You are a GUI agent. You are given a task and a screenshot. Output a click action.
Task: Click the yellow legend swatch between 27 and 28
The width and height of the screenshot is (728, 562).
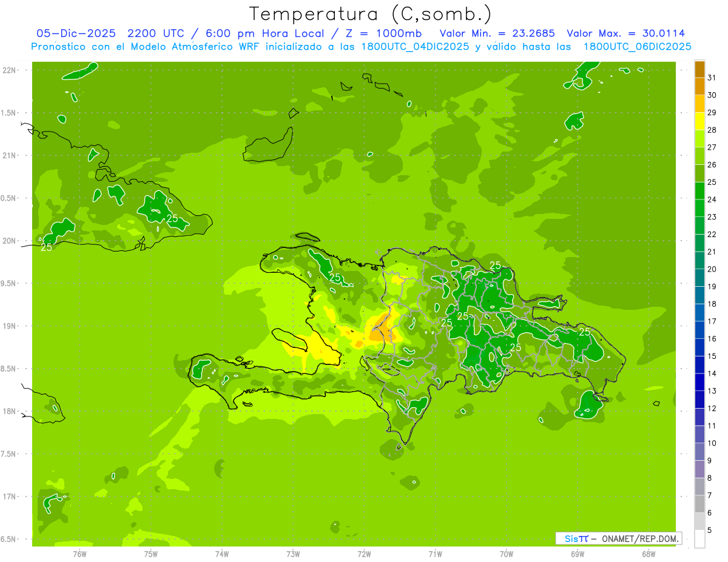point(699,138)
